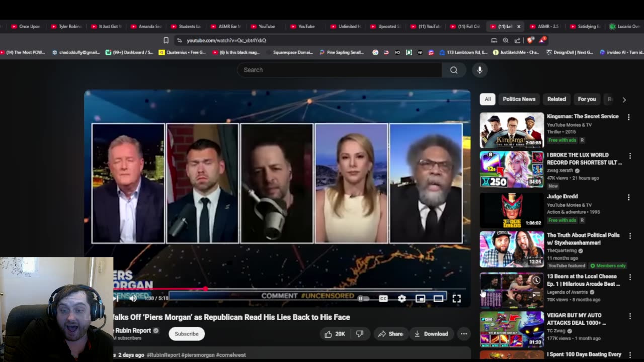Viewport: 644px width, 362px height.
Task: Mute the video with the volume icon
Action: (133, 298)
